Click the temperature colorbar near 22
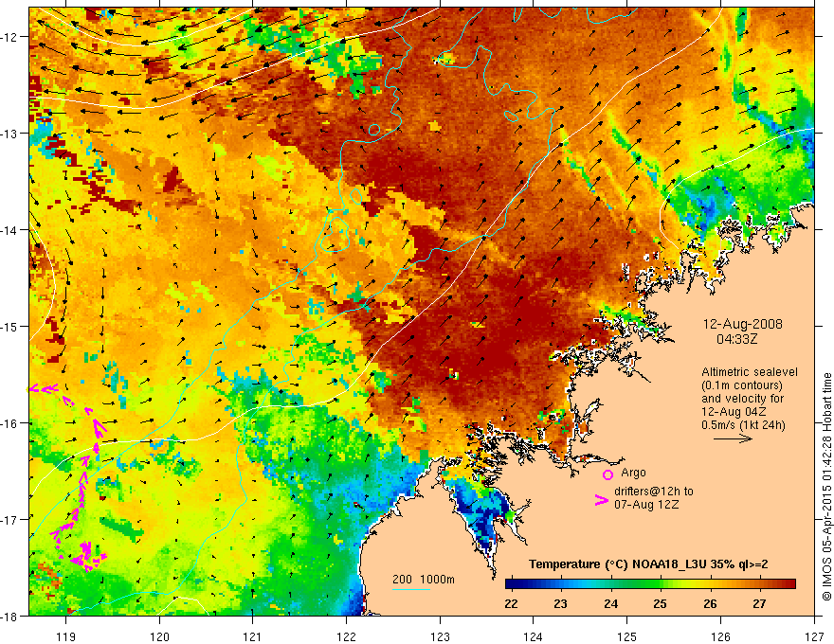Image resolution: width=834 pixels, height=644 pixels. 512,584
